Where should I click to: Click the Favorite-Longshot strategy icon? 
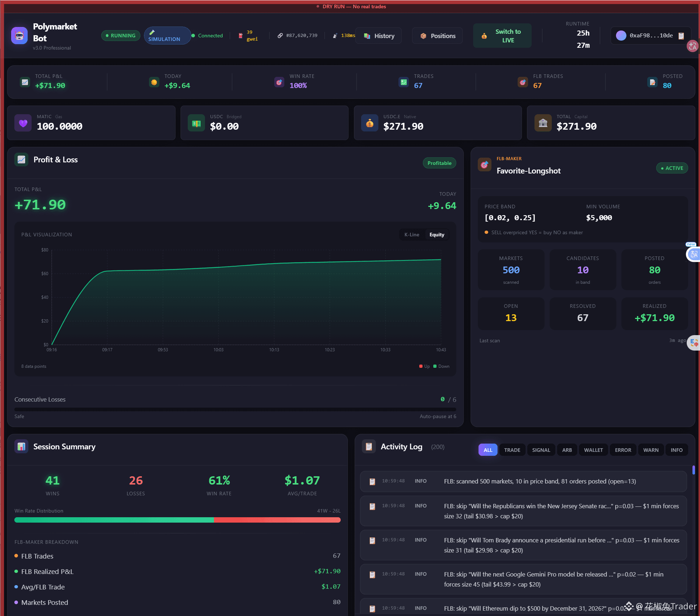(485, 165)
